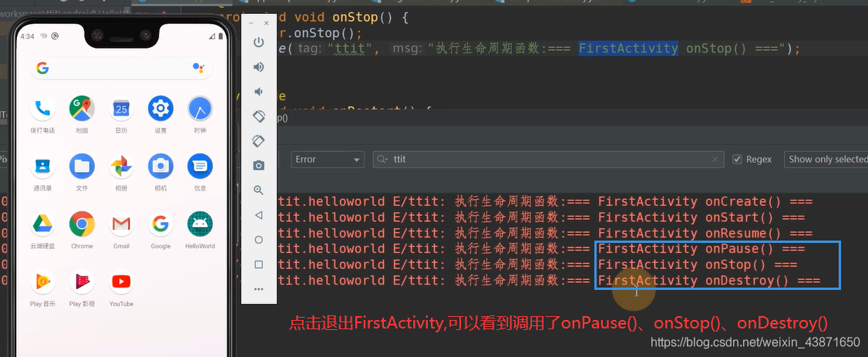Open Play Music app on emulator
Screen dimensions: 868x357
tap(42, 281)
